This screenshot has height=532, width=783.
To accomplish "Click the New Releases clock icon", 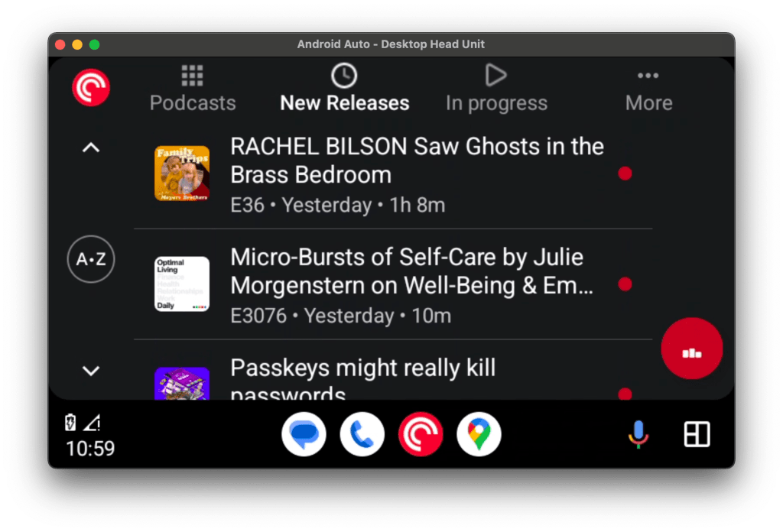I will tap(343, 75).
